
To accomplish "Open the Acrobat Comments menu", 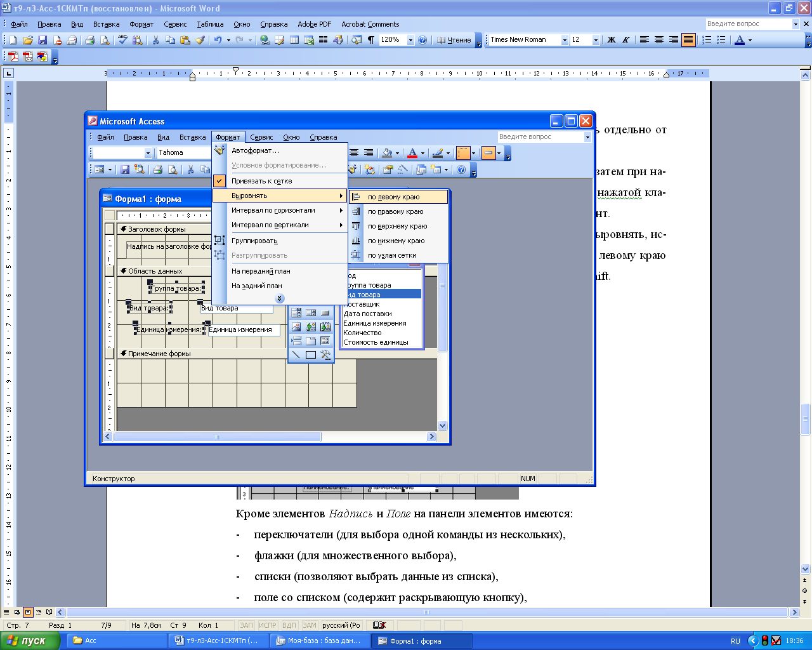I will [370, 24].
